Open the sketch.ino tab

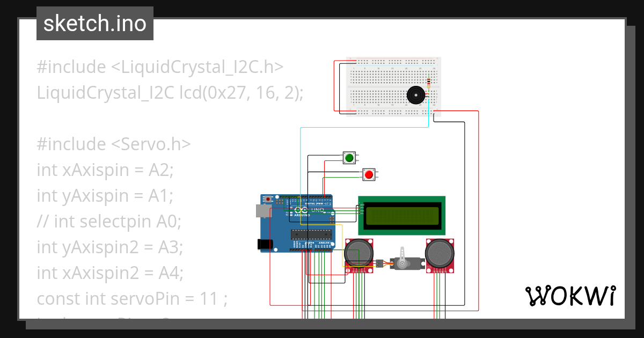tap(94, 23)
